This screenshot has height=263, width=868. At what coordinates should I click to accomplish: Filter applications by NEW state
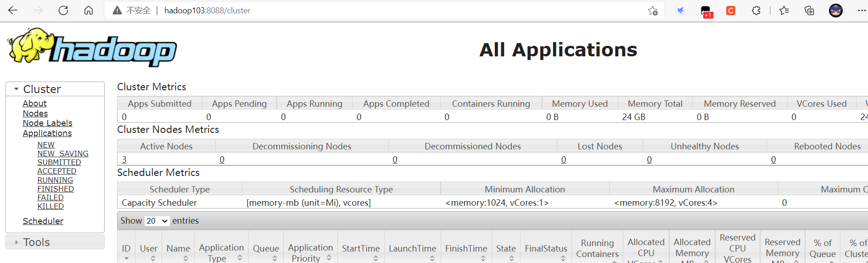46,145
